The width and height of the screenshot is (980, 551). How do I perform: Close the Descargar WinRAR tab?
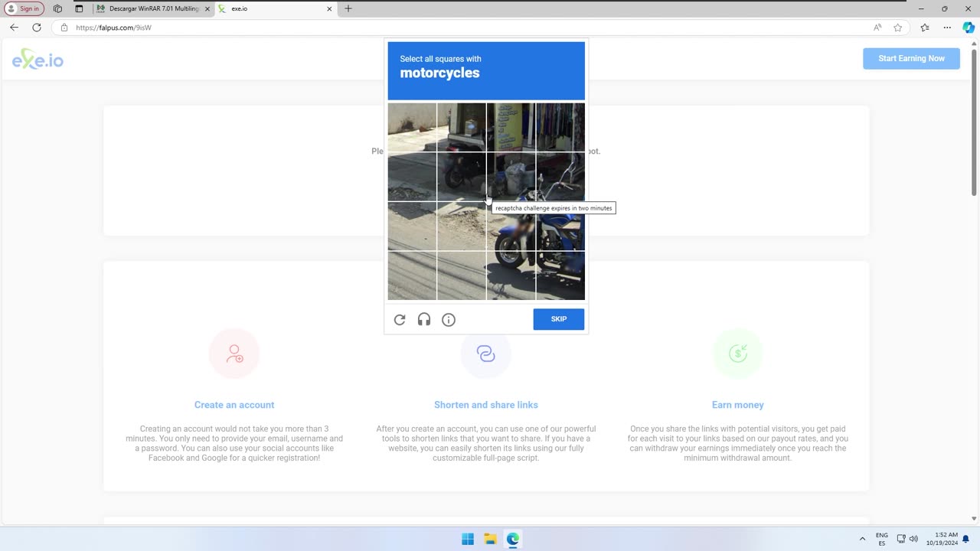pos(207,8)
